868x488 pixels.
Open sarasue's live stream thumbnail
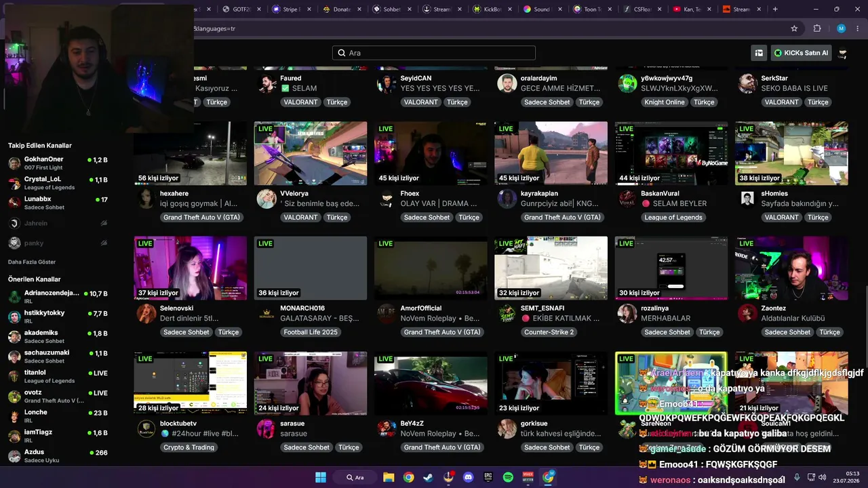311,383
